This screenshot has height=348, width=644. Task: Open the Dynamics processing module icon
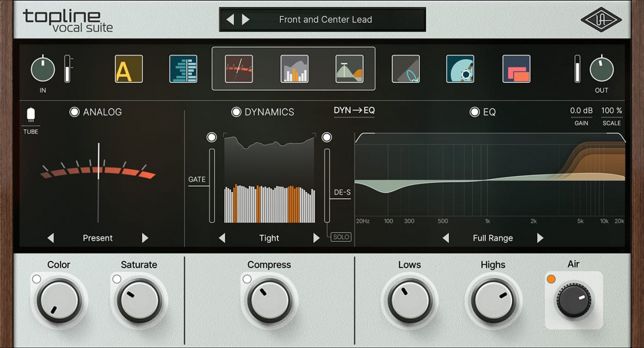point(294,70)
